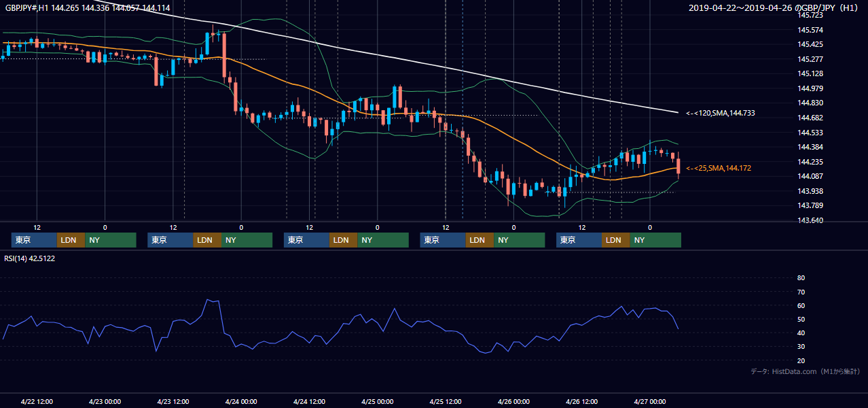The width and height of the screenshot is (868, 408).
Task: Select the 4/26 00:00 time axis label
Action: click(513, 401)
